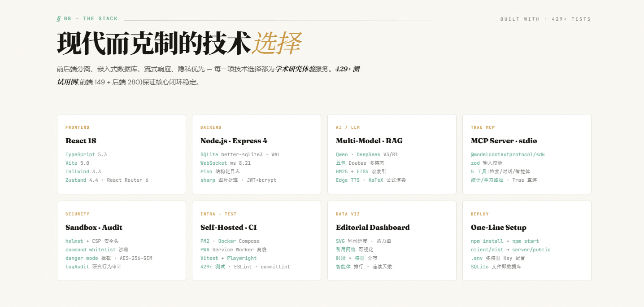The image size is (644, 307).
Task: Click the 'Node.js · Express 4' title
Action: coord(234,140)
